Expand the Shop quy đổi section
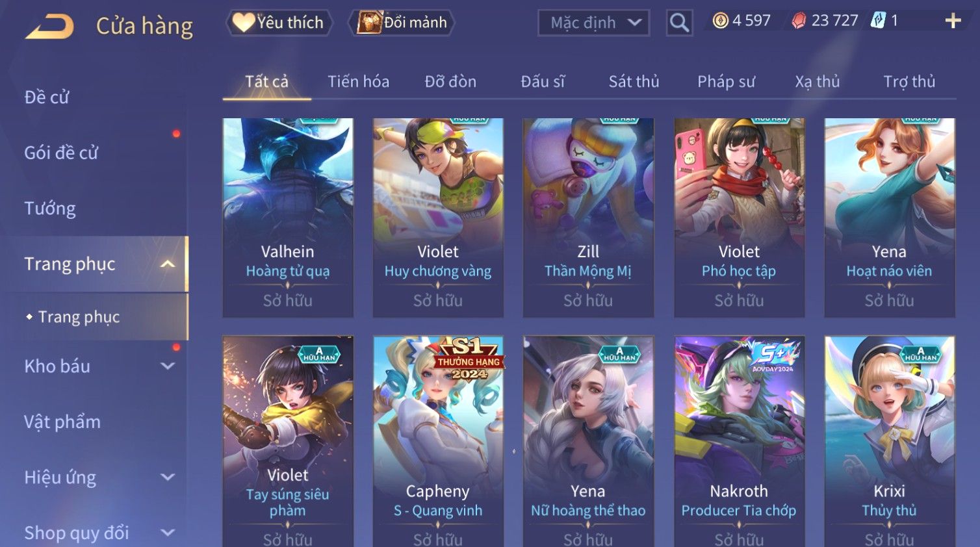Viewport: 980px width, 547px height. [167, 533]
